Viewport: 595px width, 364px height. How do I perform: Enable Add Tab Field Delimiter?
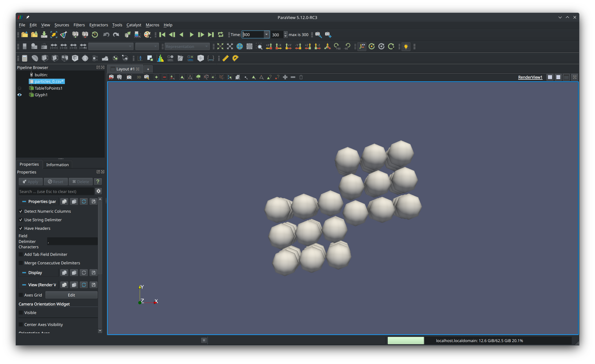[x=21, y=254]
